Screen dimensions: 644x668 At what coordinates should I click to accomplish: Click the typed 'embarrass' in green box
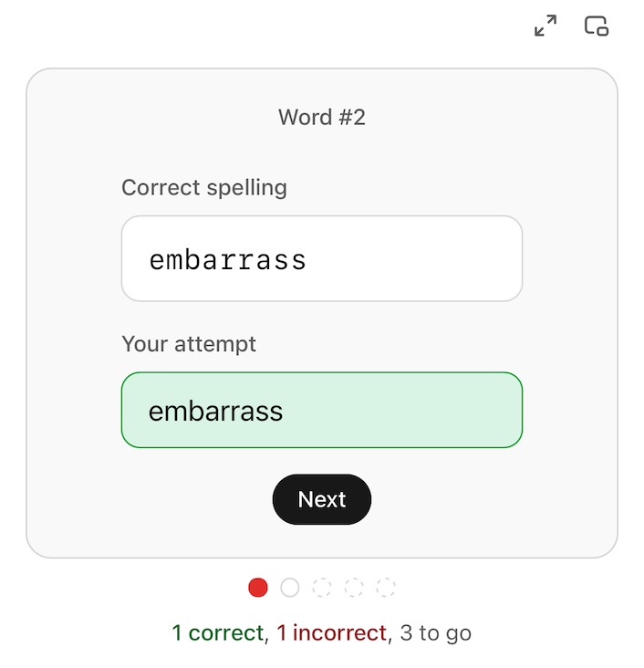click(216, 411)
